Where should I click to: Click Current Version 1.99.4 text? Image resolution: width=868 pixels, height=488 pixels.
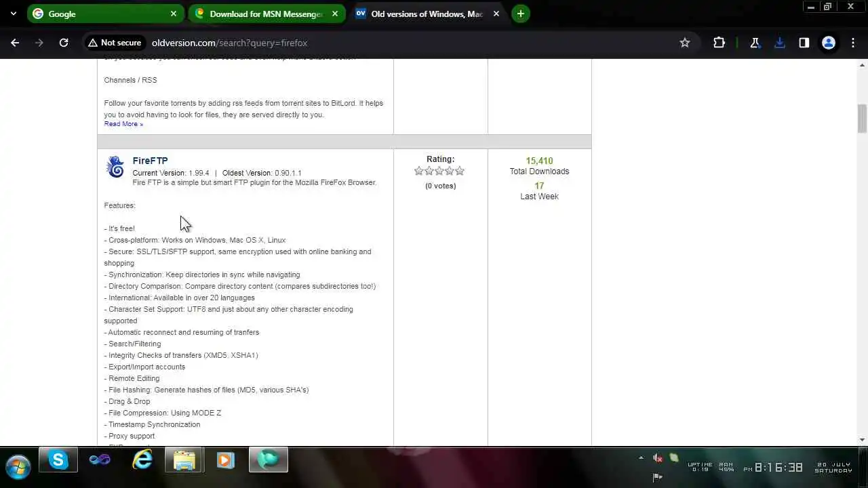click(171, 173)
